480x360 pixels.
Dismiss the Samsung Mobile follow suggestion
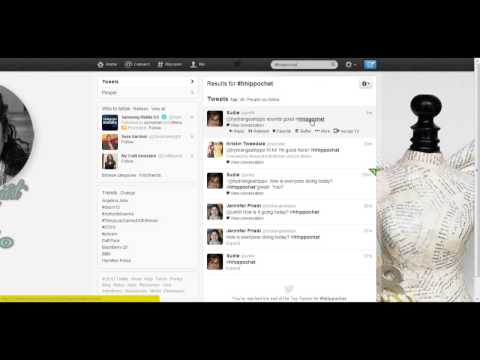[x=192, y=117]
